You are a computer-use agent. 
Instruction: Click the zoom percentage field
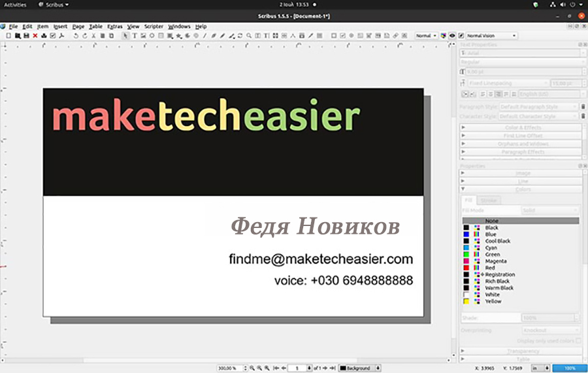pyautogui.click(x=230, y=368)
